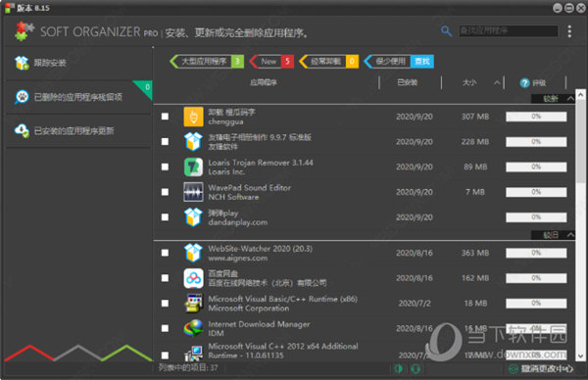Click the version 8.15 title bar icon
The width and height of the screenshot is (588, 380).
pos(10,8)
